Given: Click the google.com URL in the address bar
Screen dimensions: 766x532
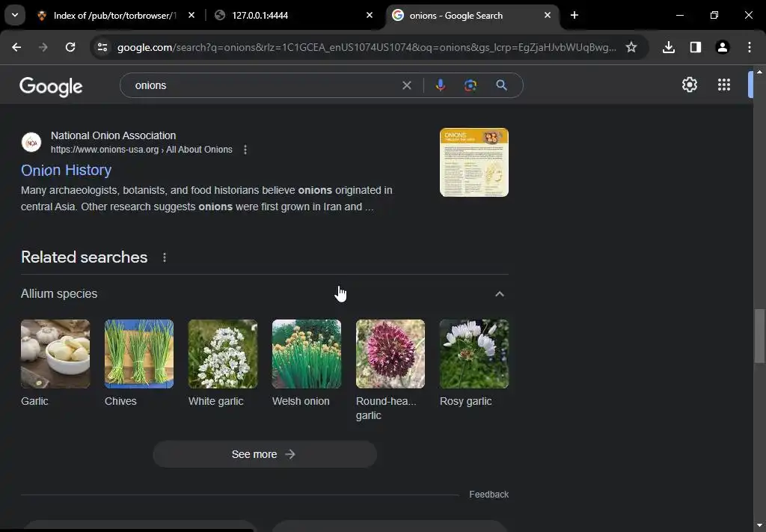Looking at the screenshot, I should (367, 47).
